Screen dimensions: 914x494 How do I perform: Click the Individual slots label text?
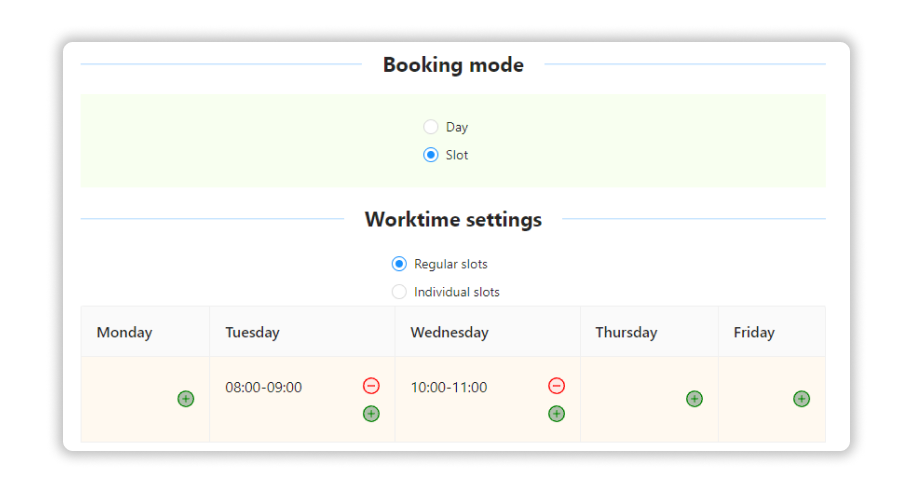point(457,292)
